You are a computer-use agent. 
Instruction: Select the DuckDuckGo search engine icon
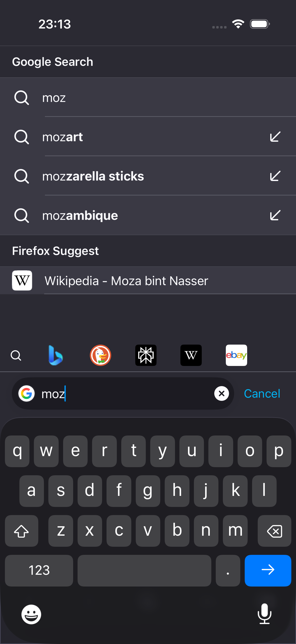pyautogui.click(x=100, y=355)
